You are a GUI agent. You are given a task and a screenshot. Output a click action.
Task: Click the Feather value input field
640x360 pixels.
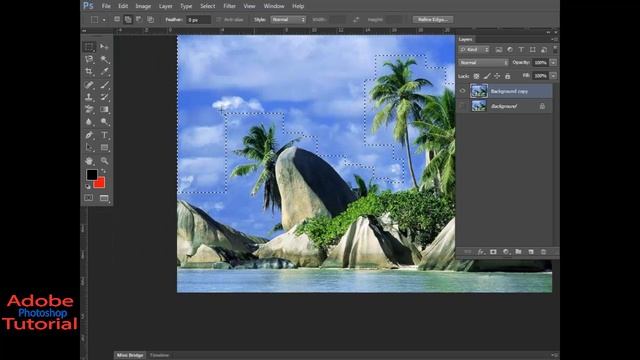(198, 20)
